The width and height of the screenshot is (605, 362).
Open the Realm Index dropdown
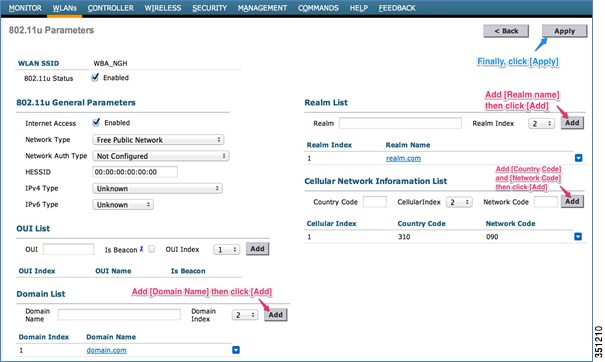(541, 123)
